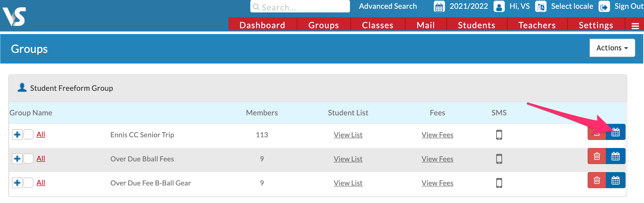Click SMS phone icon for Over Due Bball Fees
The width and height of the screenshot is (644, 203).
coord(499,159)
